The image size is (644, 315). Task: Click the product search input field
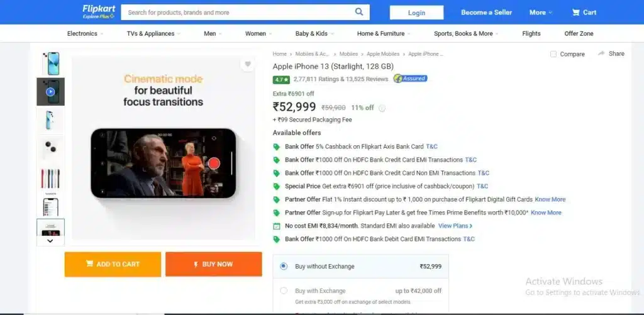pos(238,13)
